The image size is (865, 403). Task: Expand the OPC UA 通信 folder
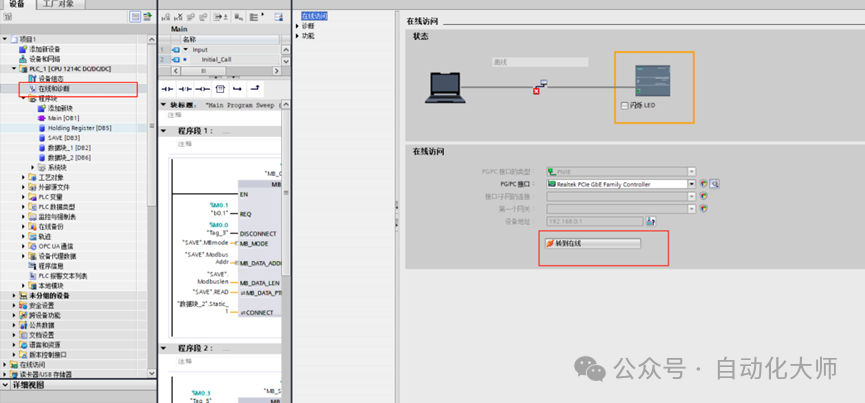pos(24,246)
